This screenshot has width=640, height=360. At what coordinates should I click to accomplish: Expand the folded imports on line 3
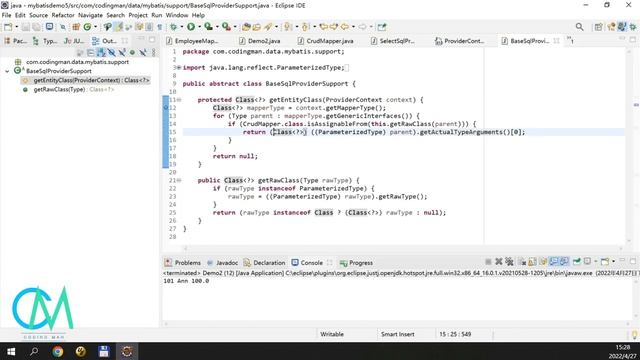179,68
